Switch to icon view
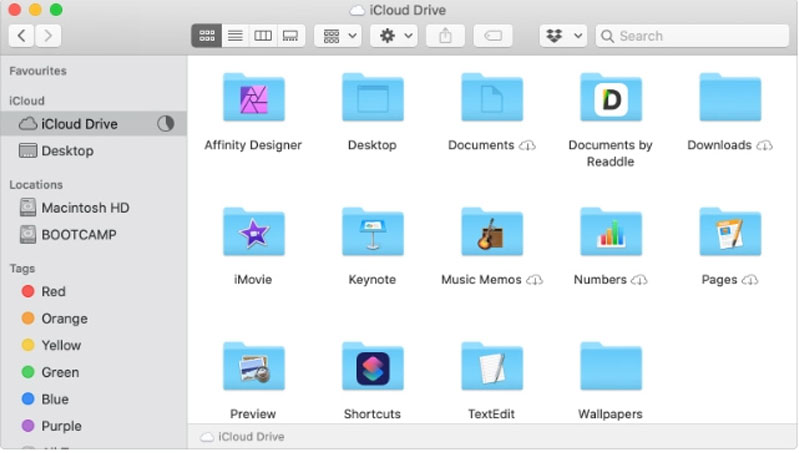This screenshot has height=453, width=799. [x=206, y=36]
